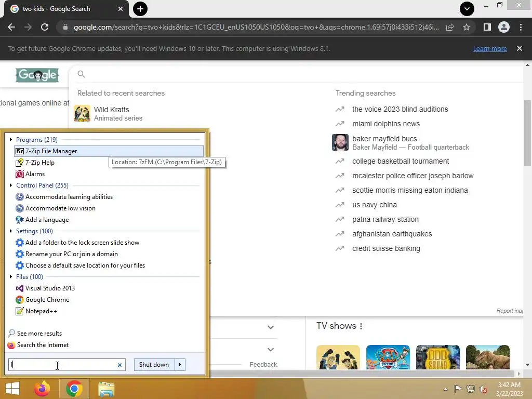Image resolution: width=532 pixels, height=399 pixels.
Task: Open Add a language
Action: click(x=47, y=220)
